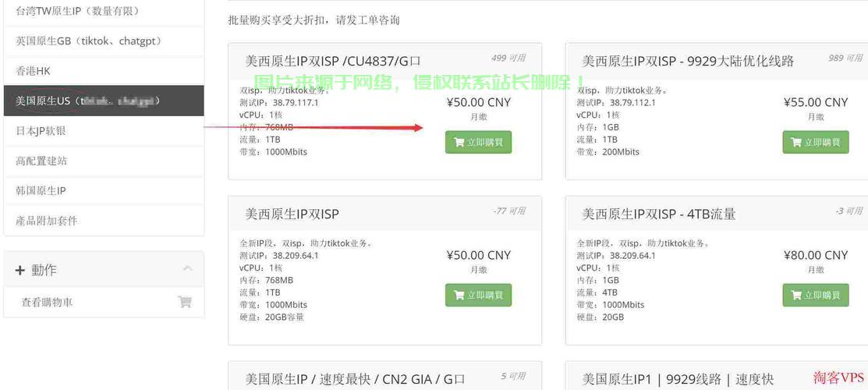Viewport: 868px width, 390px height.
Task: Select the 美国原生US category
Action: point(104,101)
